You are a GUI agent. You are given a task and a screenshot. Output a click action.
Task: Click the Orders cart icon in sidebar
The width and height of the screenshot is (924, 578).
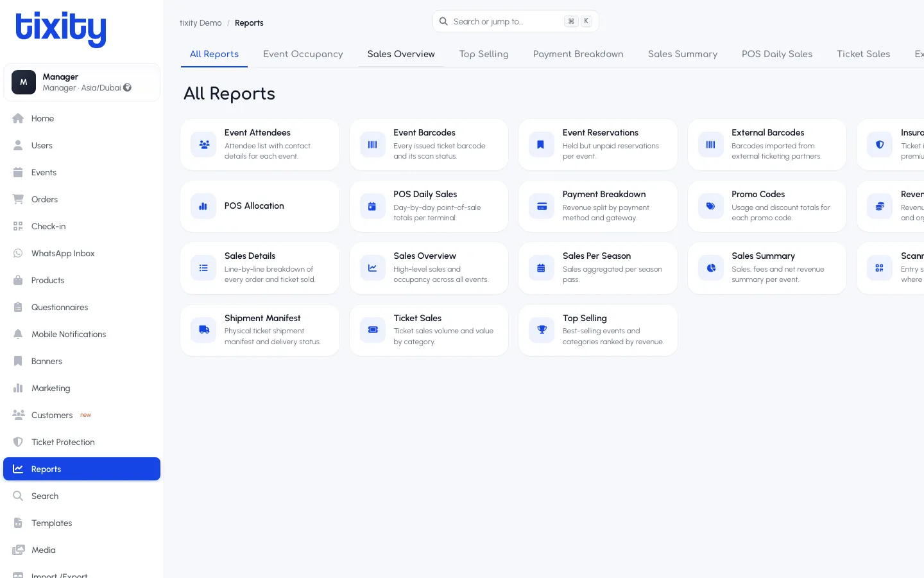(18, 199)
